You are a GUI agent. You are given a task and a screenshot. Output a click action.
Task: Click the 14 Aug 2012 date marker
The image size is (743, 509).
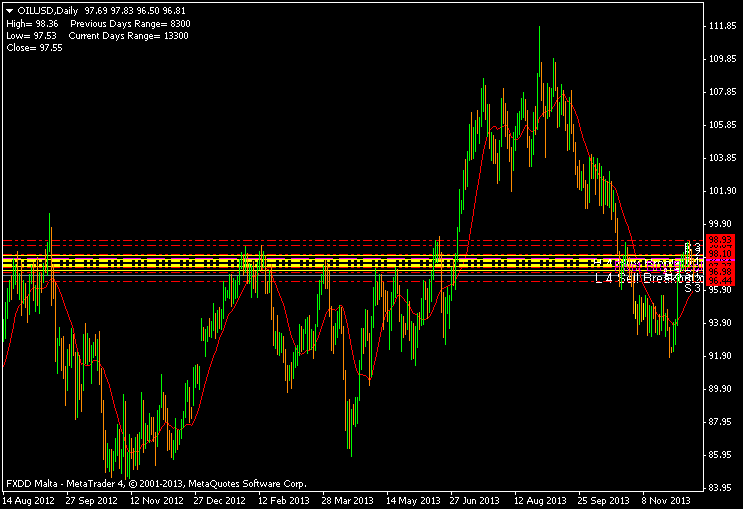pos(28,499)
